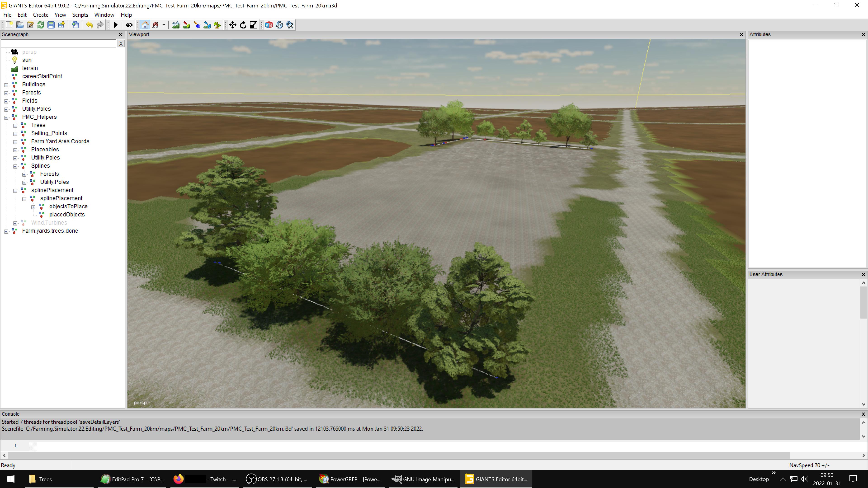Close the Scenegraph panel
The width and height of the screenshot is (868, 488).
pyautogui.click(x=121, y=35)
